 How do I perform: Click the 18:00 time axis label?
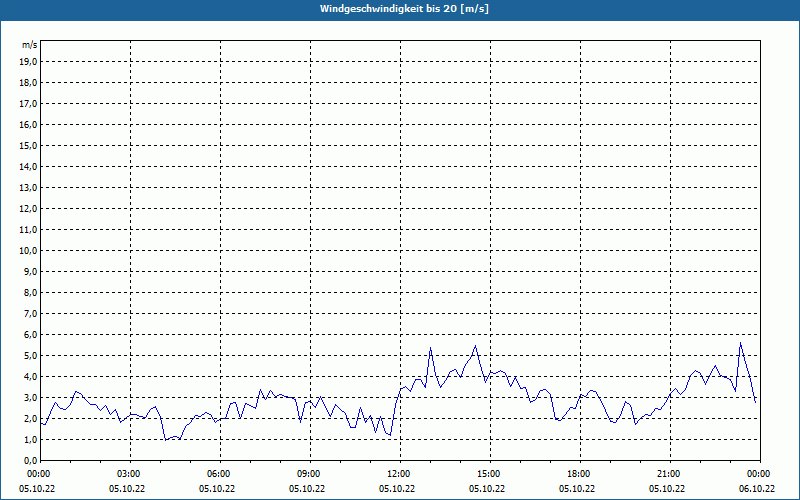click(579, 474)
